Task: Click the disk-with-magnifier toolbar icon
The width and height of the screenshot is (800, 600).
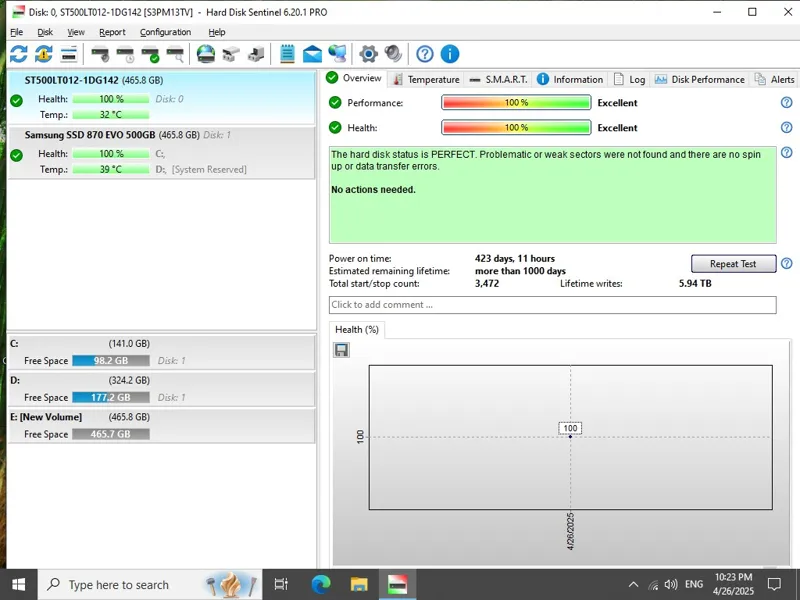Action: 175,54
